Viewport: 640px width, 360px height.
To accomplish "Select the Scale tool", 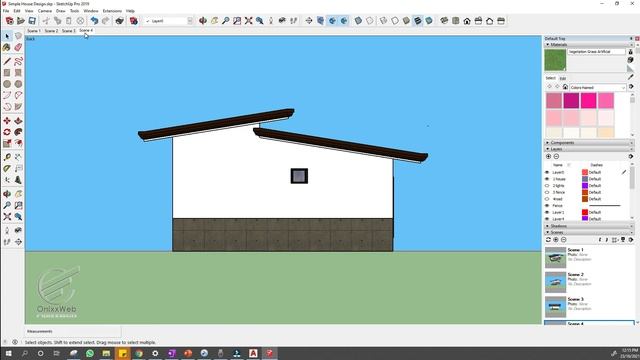I will pyautogui.click(x=7, y=143).
